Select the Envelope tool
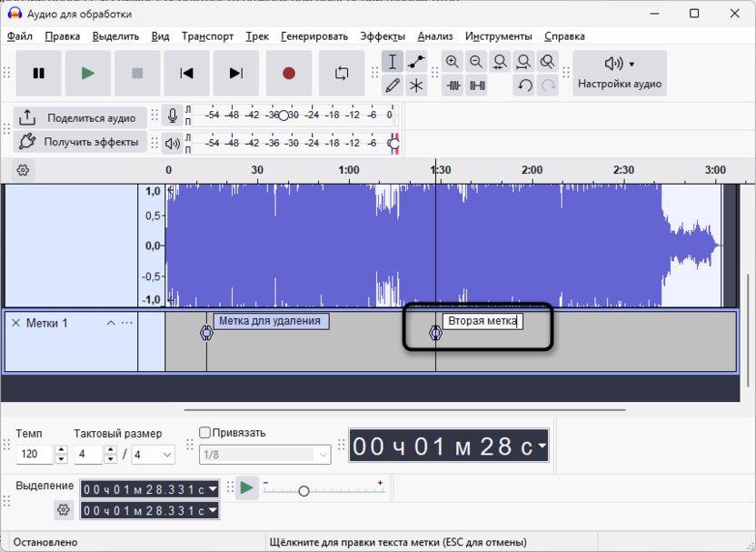 pos(416,62)
